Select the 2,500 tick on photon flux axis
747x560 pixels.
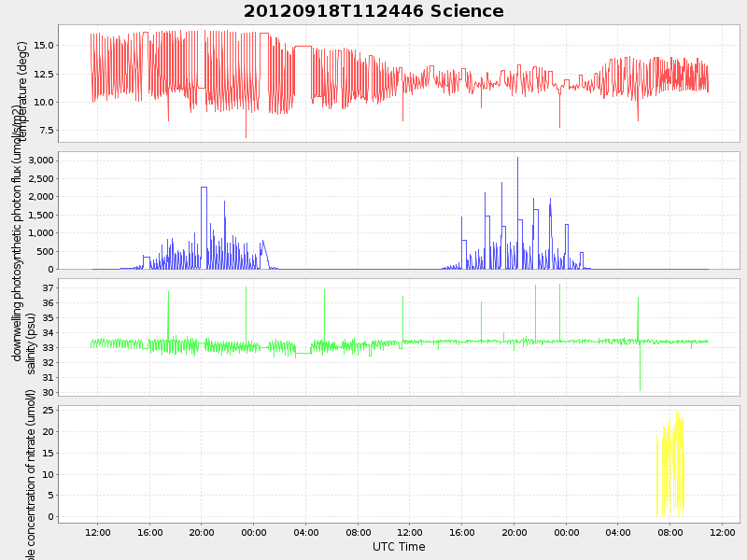click(x=42, y=178)
